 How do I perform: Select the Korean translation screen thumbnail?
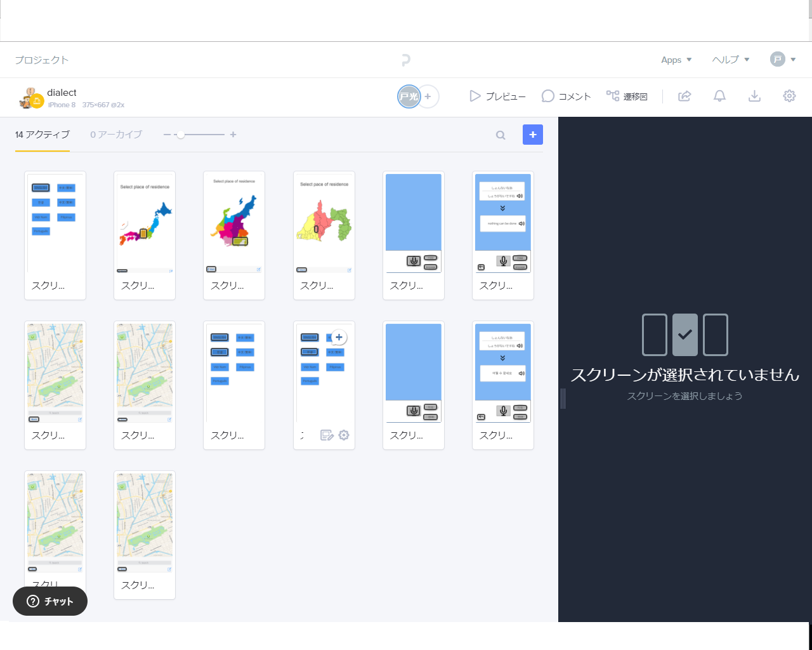pos(503,373)
